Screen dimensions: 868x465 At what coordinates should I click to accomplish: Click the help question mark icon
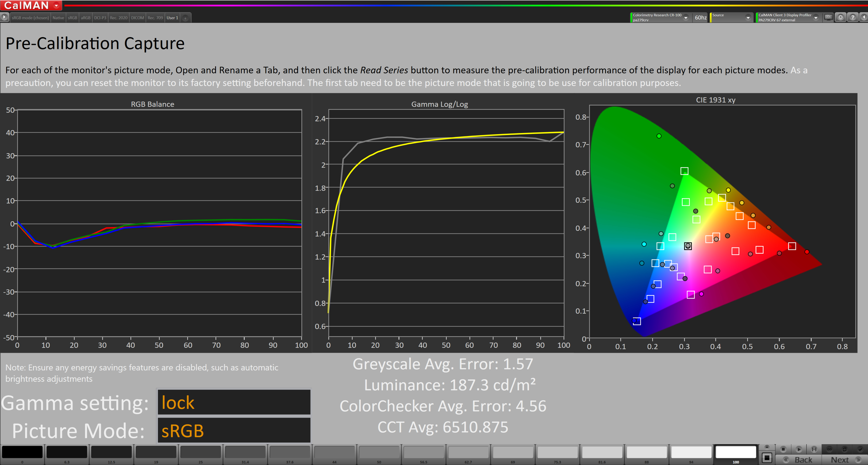point(852,18)
